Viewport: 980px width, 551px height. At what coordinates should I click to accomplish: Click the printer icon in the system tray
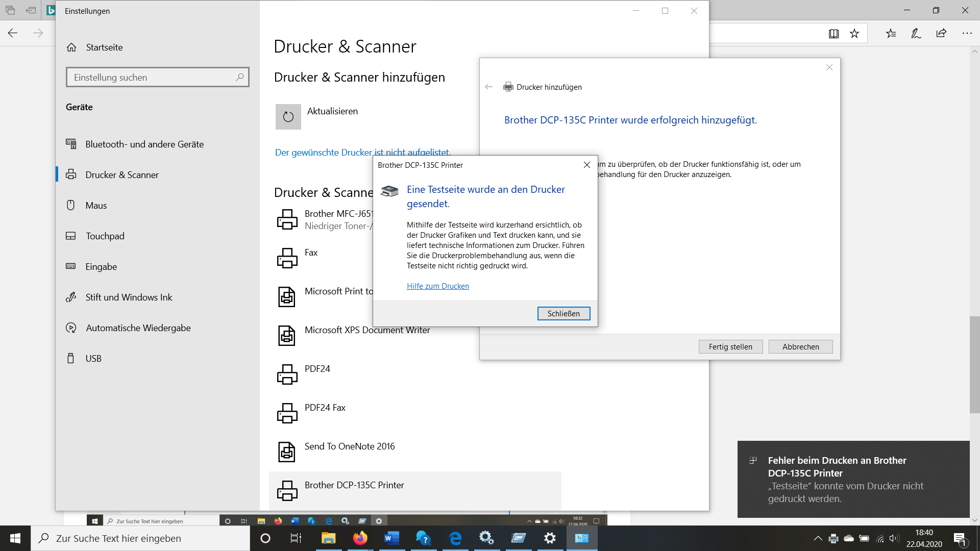click(834, 538)
